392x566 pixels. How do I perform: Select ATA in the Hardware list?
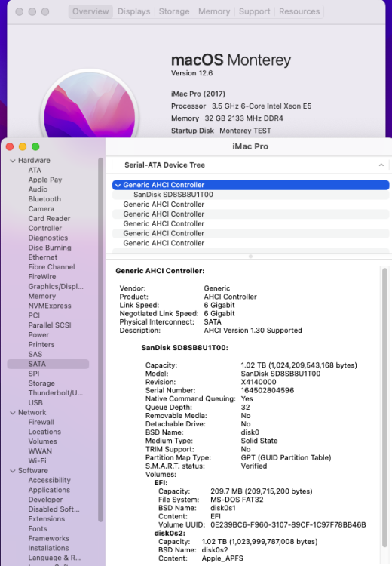35,170
